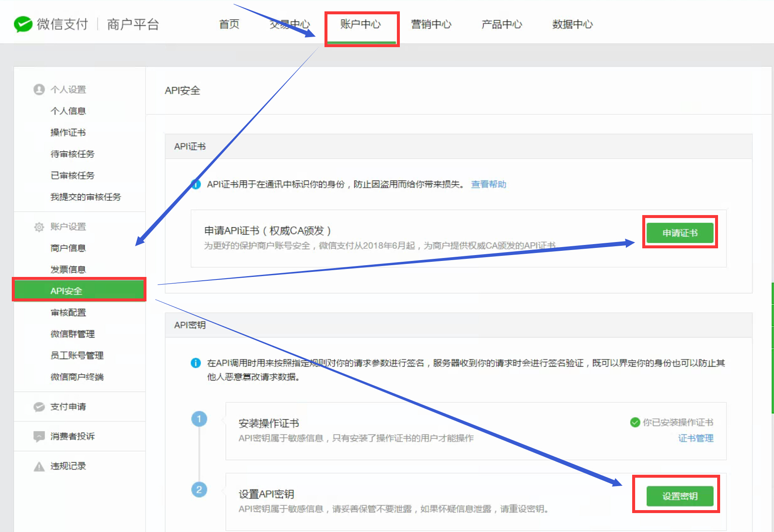Open 微信商户终端 in sidebar
The width and height of the screenshot is (774, 532).
(77, 377)
